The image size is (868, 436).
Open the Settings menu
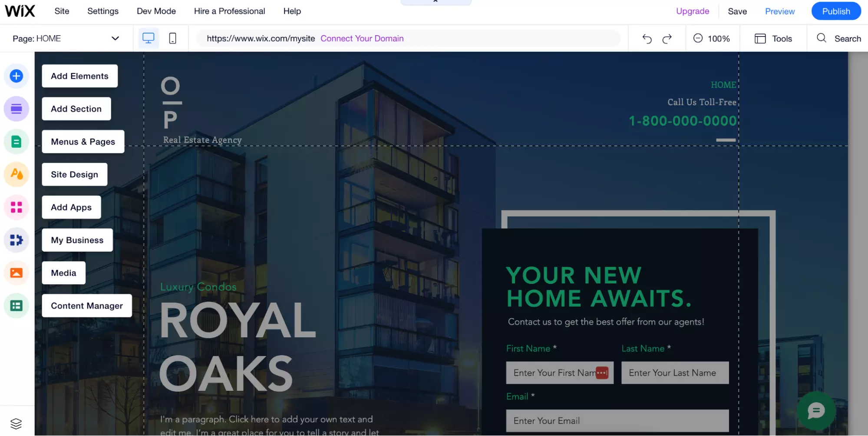coord(103,11)
